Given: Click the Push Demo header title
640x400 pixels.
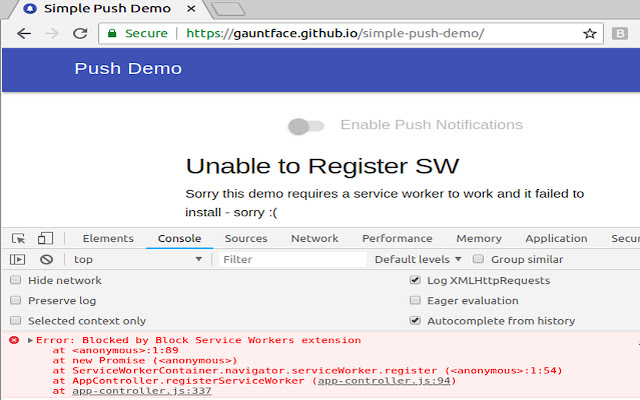Looking at the screenshot, I should [x=128, y=69].
